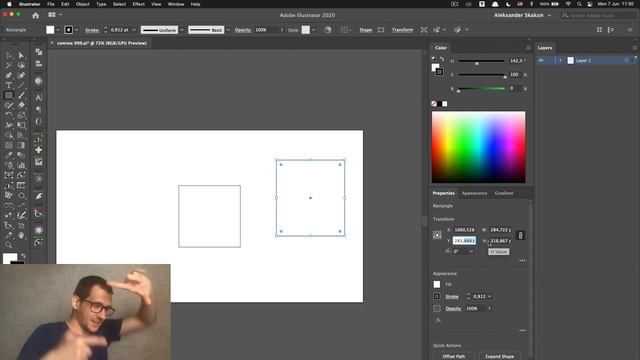The width and height of the screenshot is (640, 360).
Task: Select the Hand tool
Action: pyautogui.click(x=21, y=235)
